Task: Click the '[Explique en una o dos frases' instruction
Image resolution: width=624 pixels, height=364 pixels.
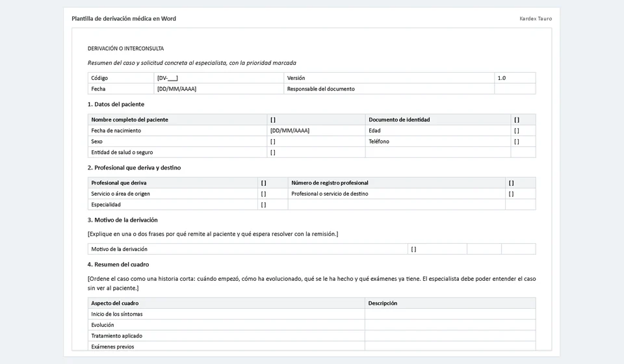Action: point(213,234)
